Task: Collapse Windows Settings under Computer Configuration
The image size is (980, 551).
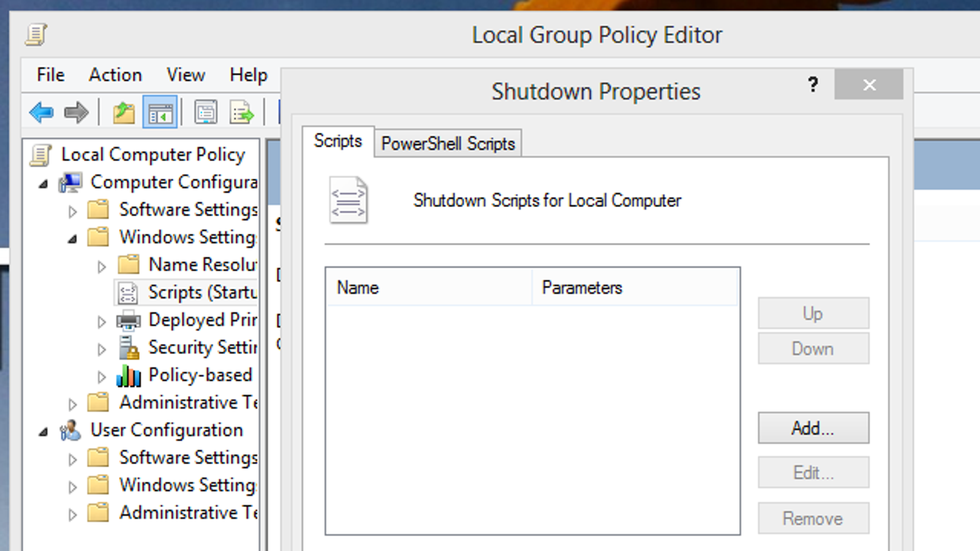Action: (72, 239)
